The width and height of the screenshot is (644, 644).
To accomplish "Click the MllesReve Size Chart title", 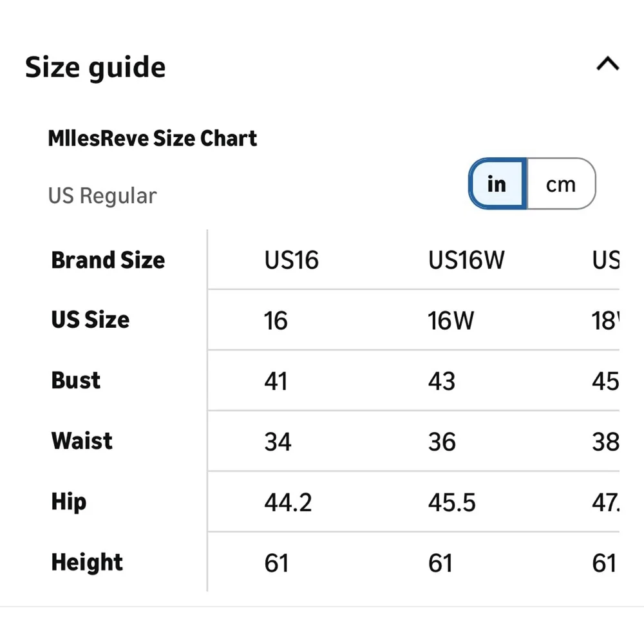I will (x=153, y=138).
